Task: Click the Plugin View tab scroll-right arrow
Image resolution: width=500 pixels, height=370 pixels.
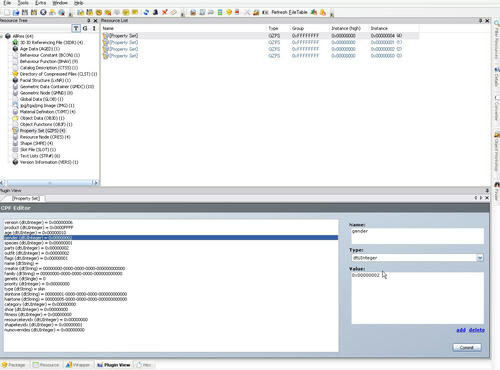Action: click(481, 198)
